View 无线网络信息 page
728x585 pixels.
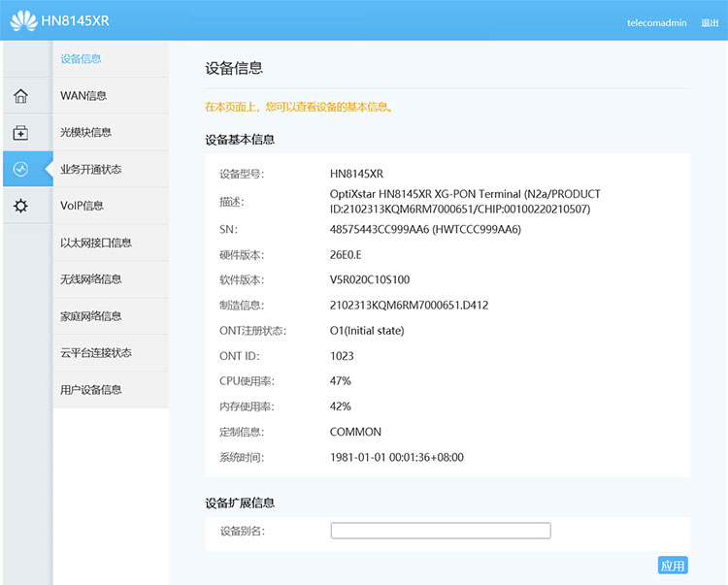pos(90,279)
